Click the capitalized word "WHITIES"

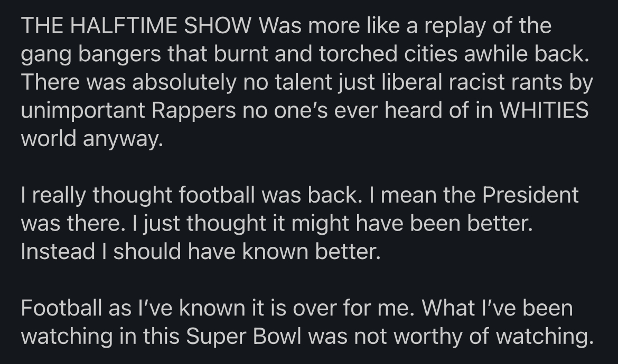[544, 111]
